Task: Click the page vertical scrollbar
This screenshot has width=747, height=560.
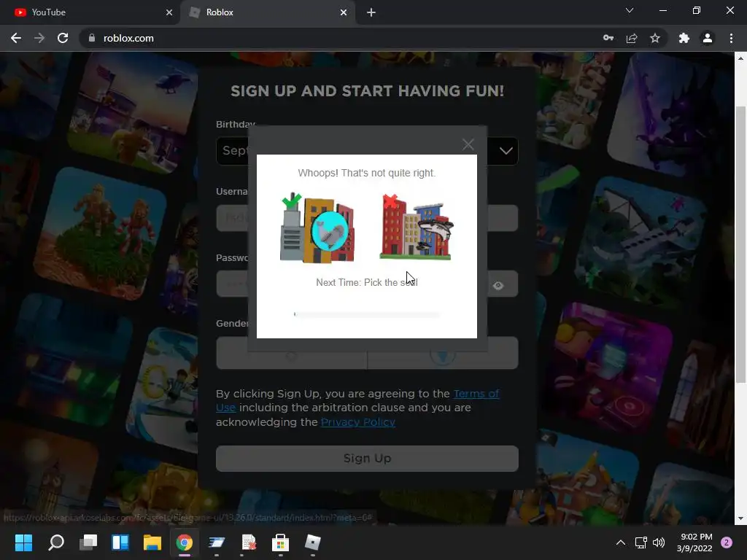Action: 740,244
